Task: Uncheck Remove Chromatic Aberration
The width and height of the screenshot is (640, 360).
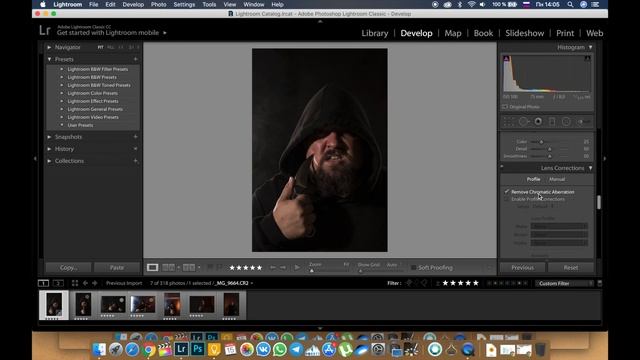Action: click(x=507, y=191)
